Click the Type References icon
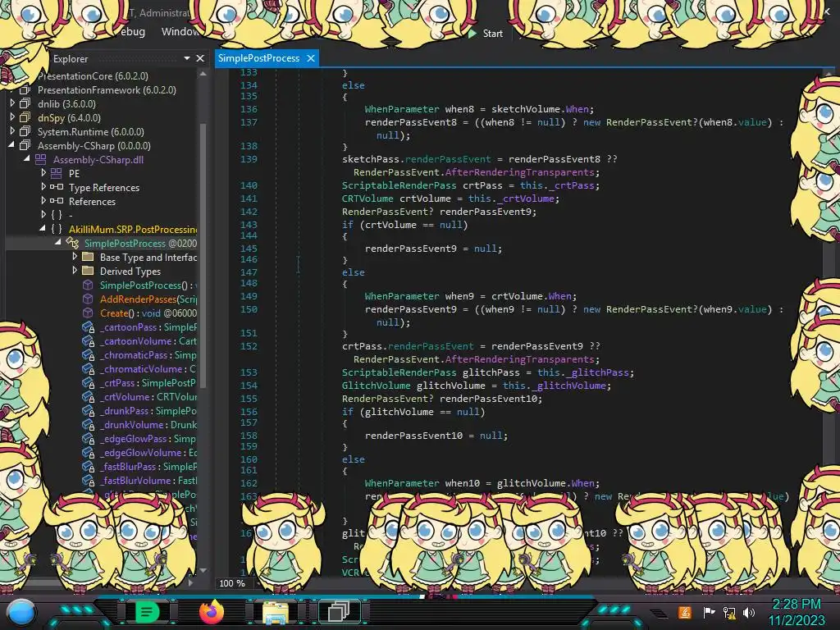This screenshot has width=840, height=630. click(x=57, y=187)
